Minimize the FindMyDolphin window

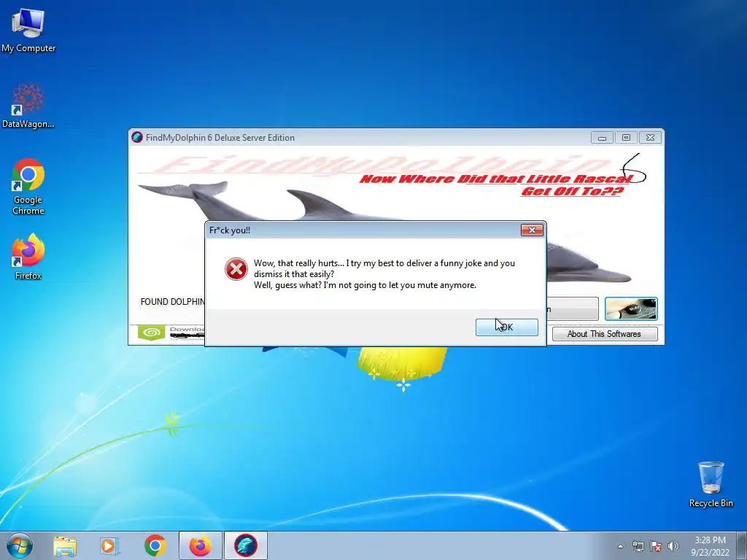[602, 138]
